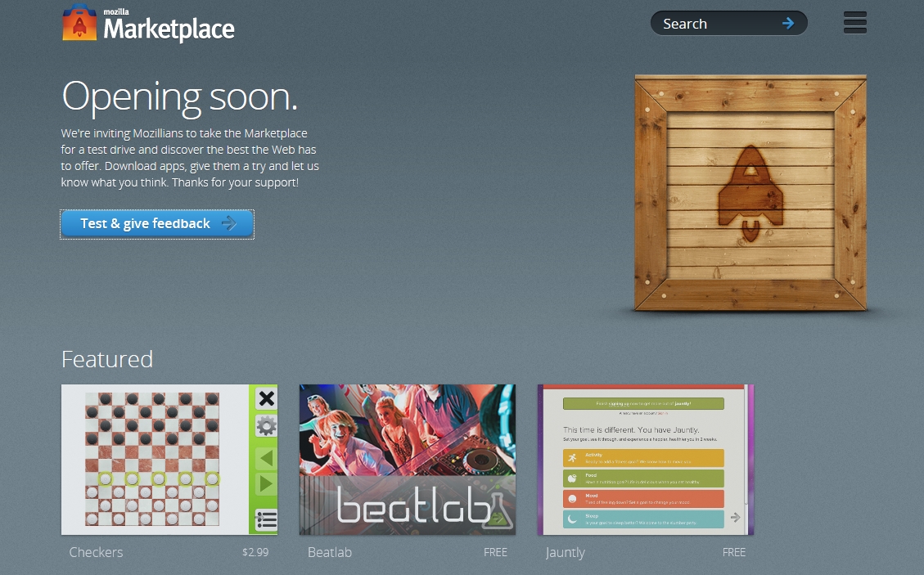Click the Mood row in Jauntly screenshot
Image resolution: width=924 pixels, height=575 pixels.
pos(643,498)
